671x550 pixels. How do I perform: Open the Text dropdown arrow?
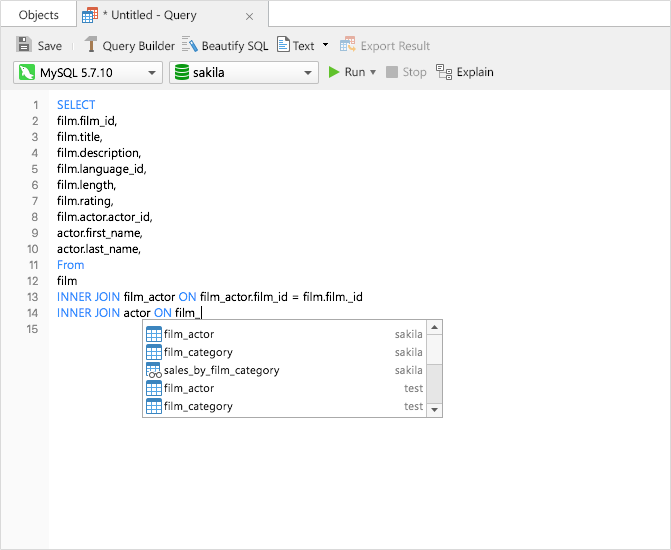[x=325, y=45]
